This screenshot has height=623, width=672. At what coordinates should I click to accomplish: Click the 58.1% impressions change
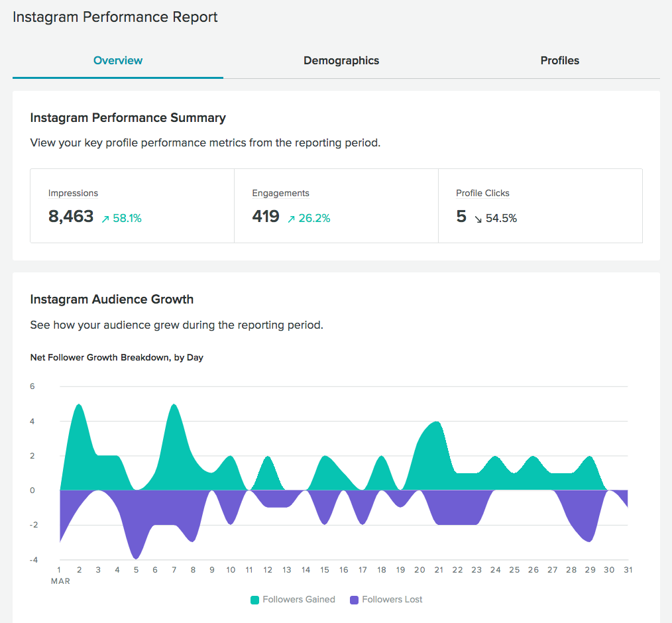tap(127, 219)
